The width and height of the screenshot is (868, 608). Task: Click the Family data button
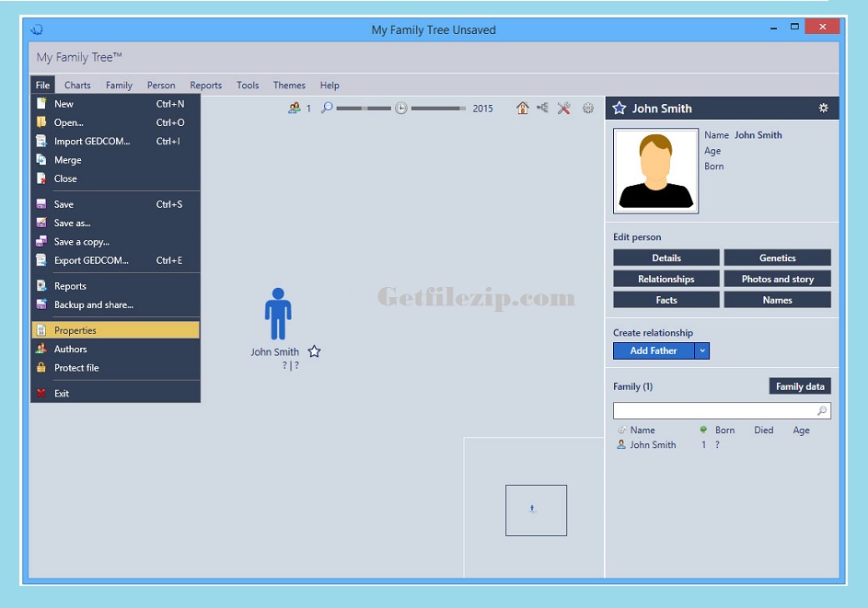[x=800, y=386]
